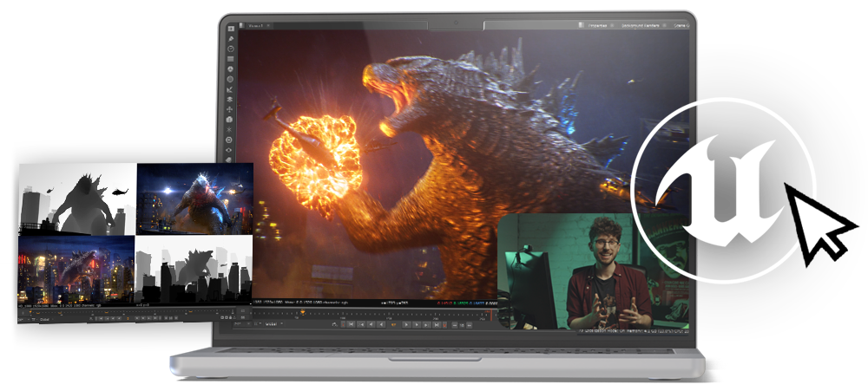This screenshot has height=391, width=868.
Task: Click the orange playhead on the timeline
Action: coord(302,312)
